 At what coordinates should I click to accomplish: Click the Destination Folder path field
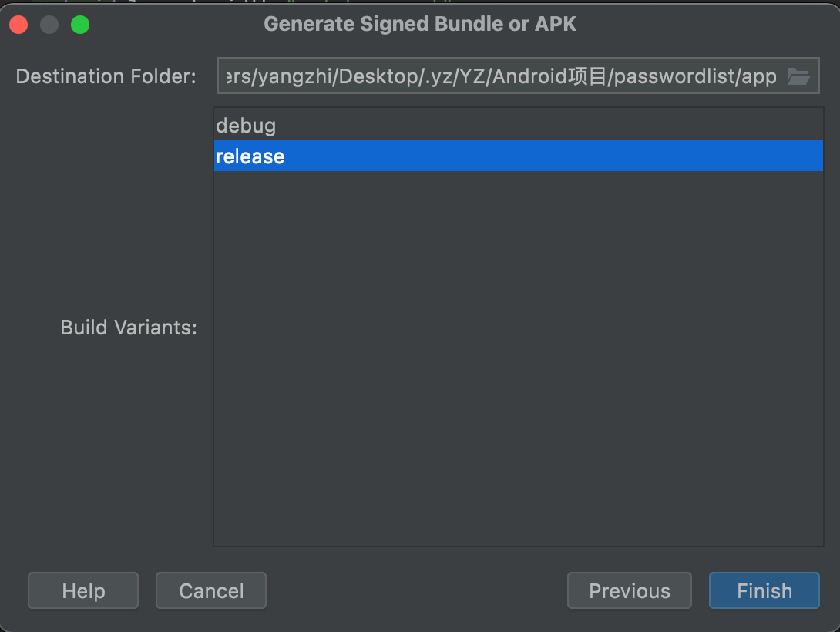[501, 76]
